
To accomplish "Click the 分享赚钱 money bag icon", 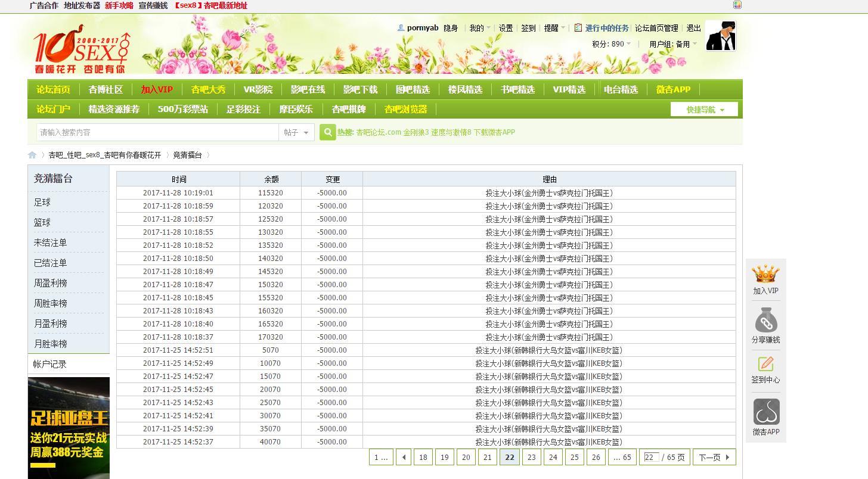I will coord(765,322).
